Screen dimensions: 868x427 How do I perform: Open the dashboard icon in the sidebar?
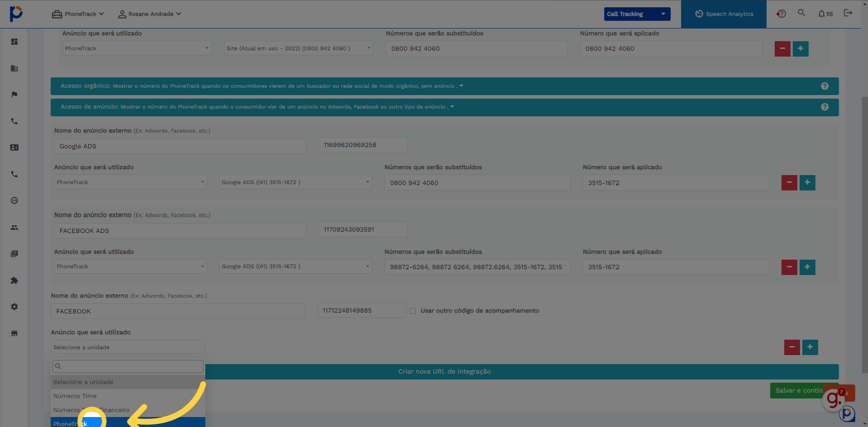coord(14,42)
